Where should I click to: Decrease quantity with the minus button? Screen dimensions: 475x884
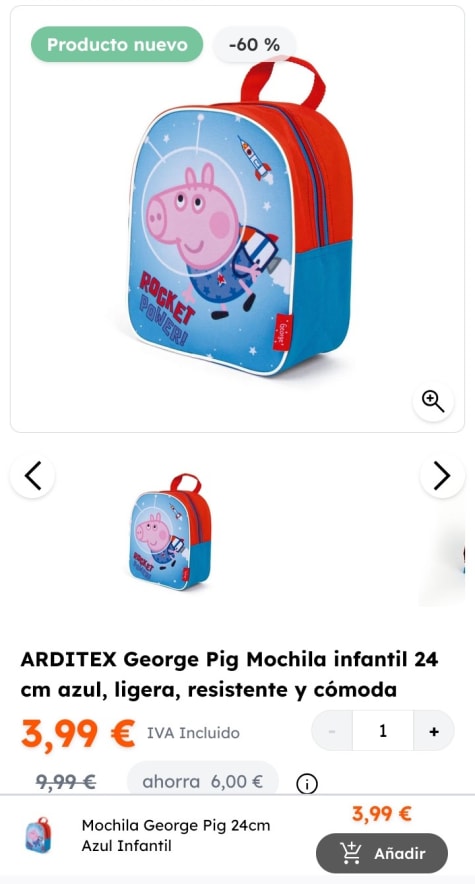coord(332,731)
